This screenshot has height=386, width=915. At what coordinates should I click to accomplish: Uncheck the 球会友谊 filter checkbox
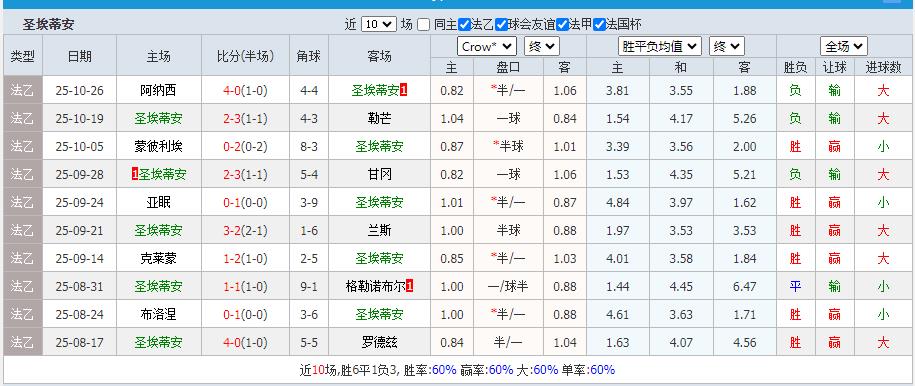click(501, 25)
